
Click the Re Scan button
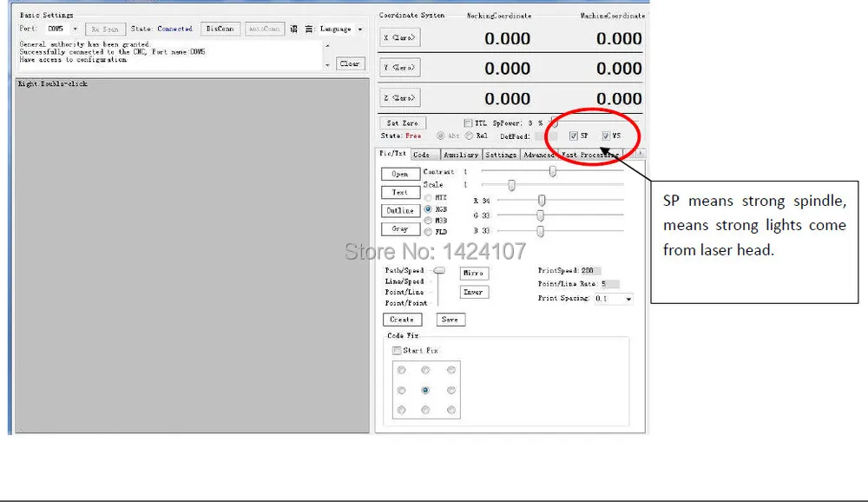(105, 29)
